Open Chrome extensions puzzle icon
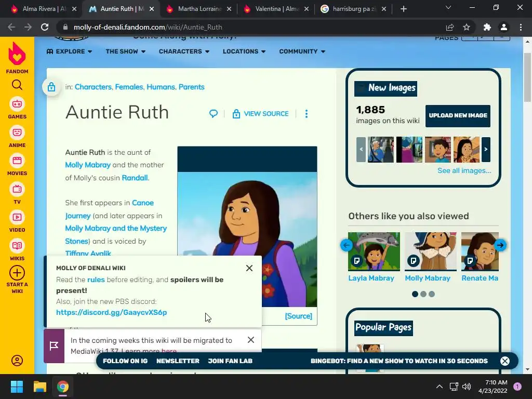The width and height of the screenshot is (532, 399). 487,27
